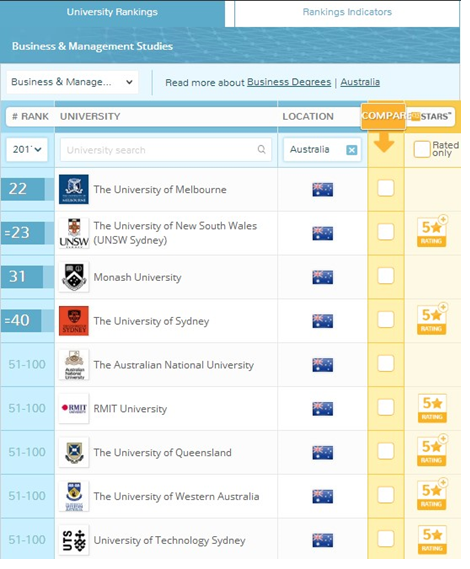The height and width of the screenshot is (569, 470).
Task: Click the Australian flag in Melbourne row
Action: (322, 189)
